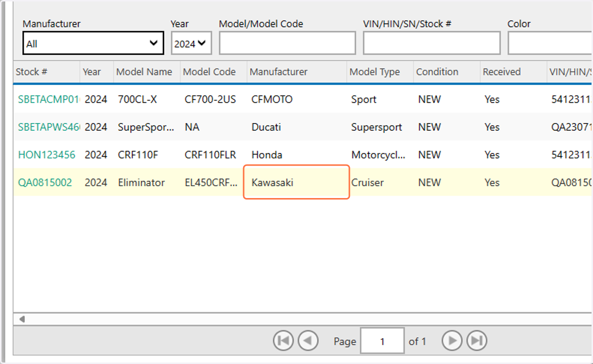Click model code NA in Ducati row
593x364 pixels.
click(192, 127)
